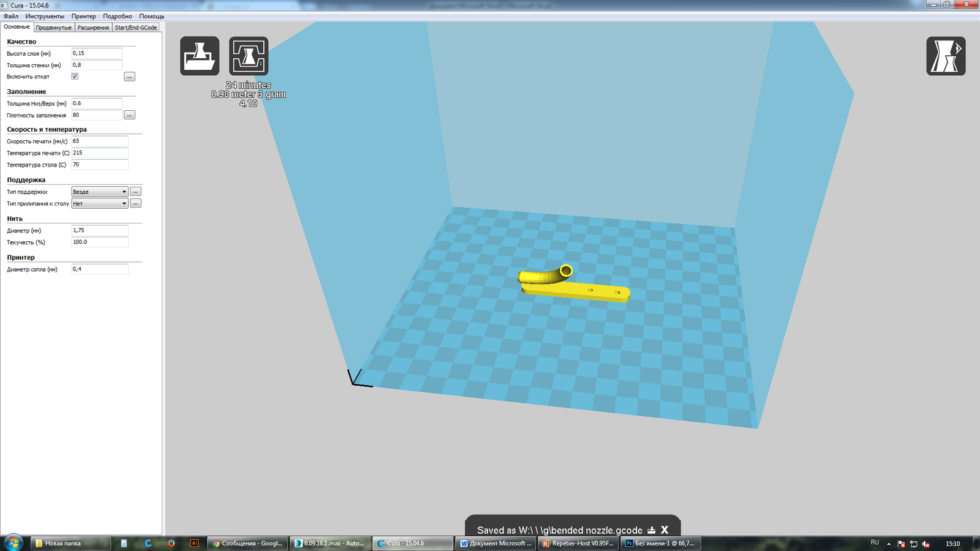Open the Инструменты menu

pyautogui.click(x=45, y=17)
